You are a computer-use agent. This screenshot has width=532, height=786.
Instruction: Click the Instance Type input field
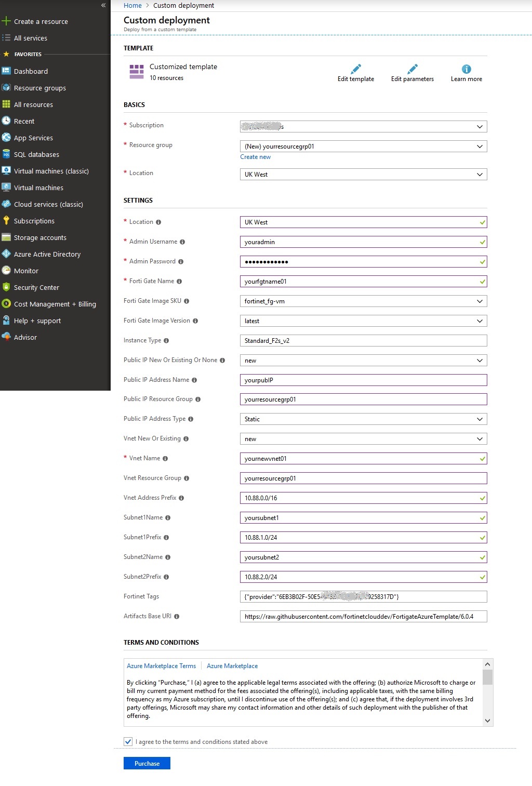363,341
